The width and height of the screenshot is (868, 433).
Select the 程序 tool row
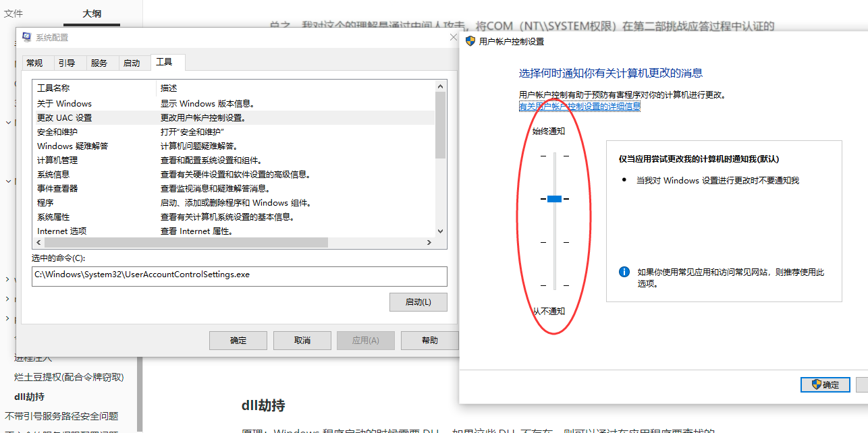[234, 202]
